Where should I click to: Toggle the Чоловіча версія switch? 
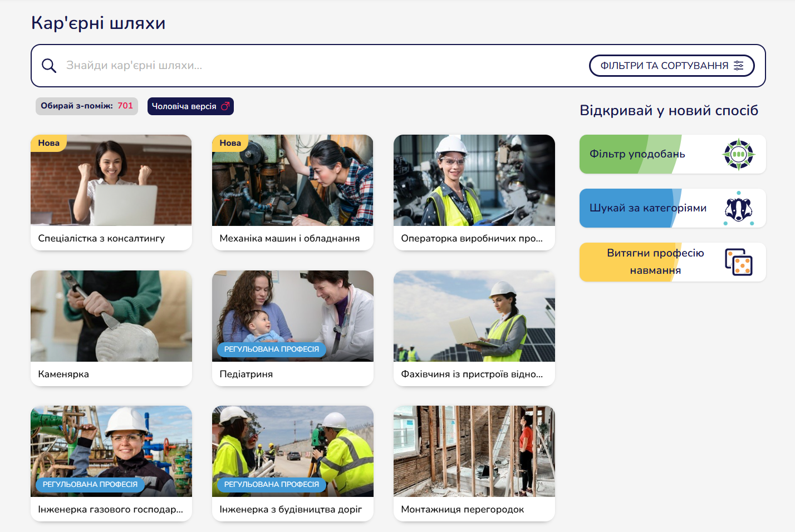pyautogui.click(x=190, y=106)
